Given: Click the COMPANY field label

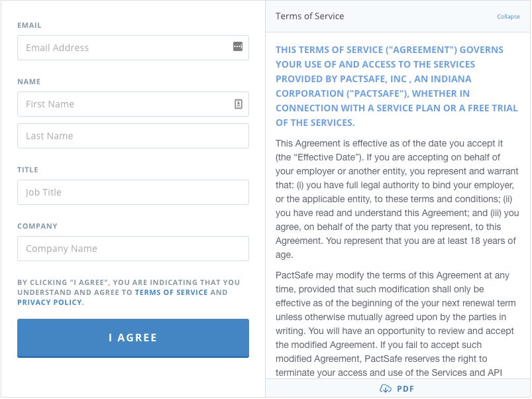Looking at the screenshot, I should coord(37,226).
